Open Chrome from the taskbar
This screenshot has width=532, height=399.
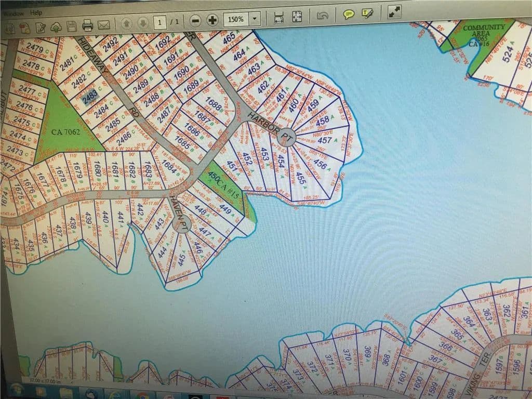(x=142, y=395)
